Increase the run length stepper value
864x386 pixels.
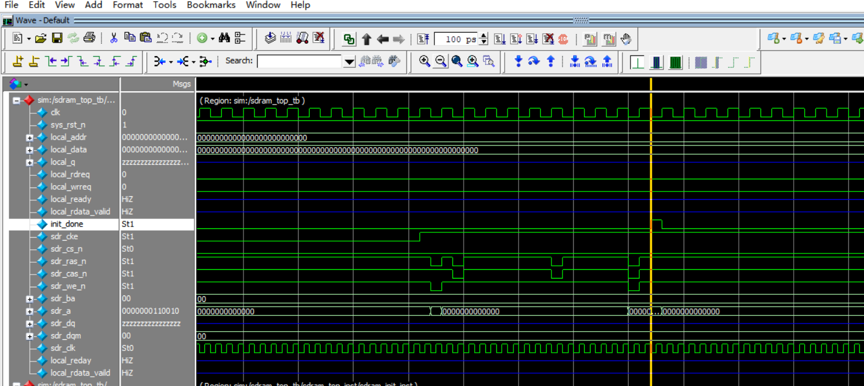coord(484,36)
